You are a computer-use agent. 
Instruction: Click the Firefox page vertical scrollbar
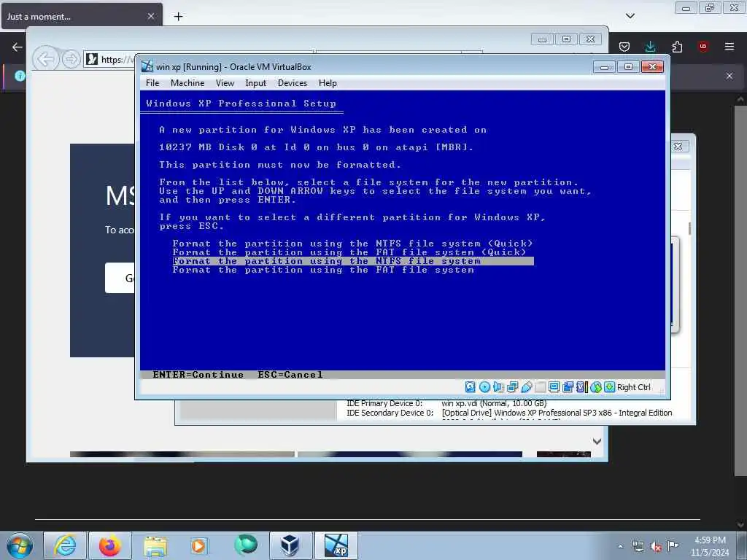[740, 290]
